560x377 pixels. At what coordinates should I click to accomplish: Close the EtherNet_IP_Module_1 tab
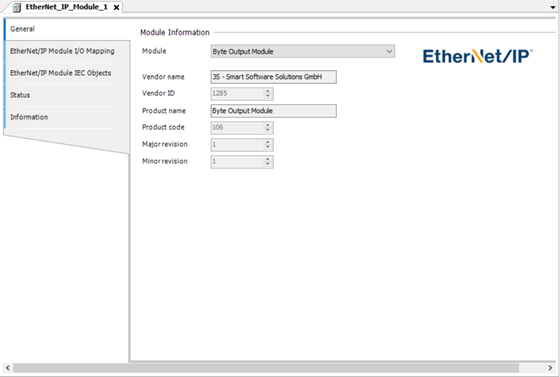(116, 7)
